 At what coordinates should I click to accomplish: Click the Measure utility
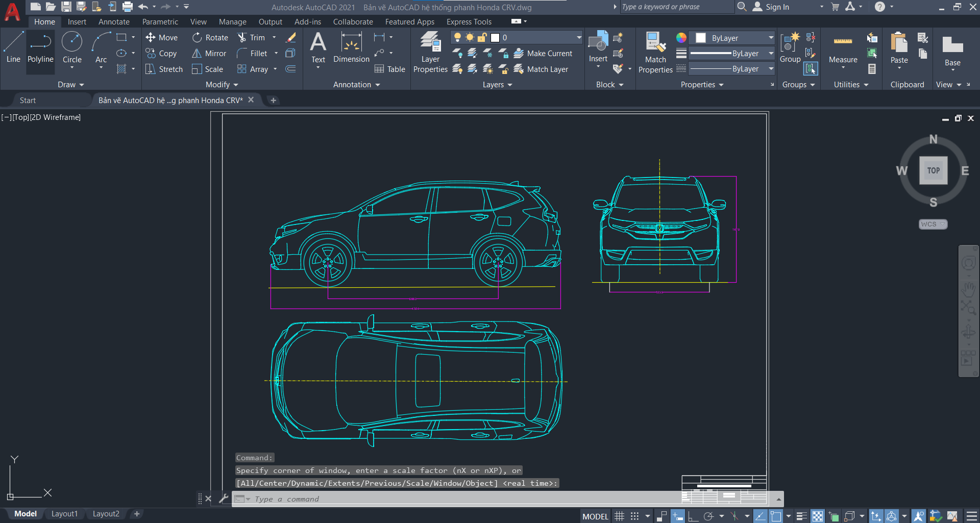843,49
